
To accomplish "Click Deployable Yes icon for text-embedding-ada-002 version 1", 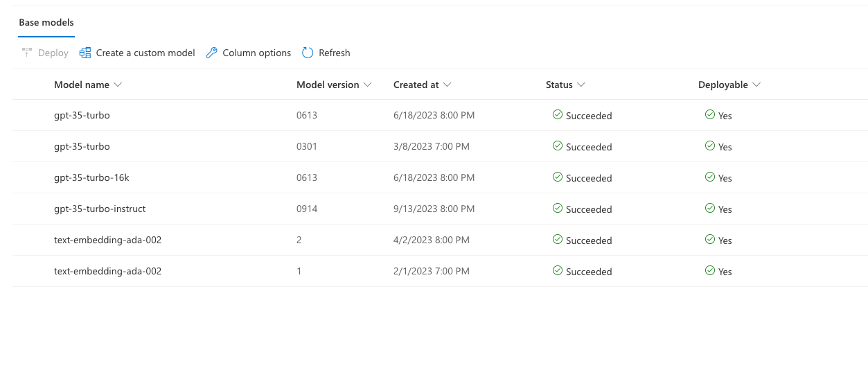I will [x=709, y=271].
